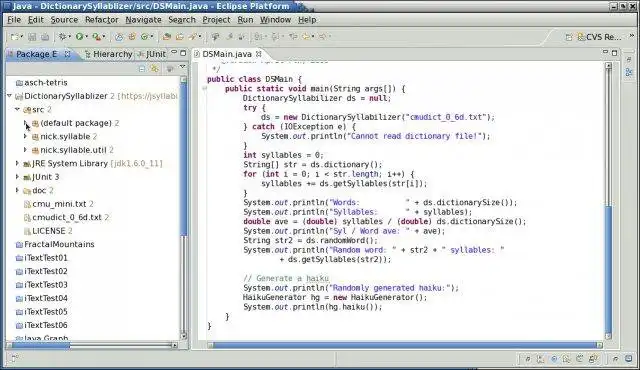Collapse the src folder
The height and width of the screenshot is (370, 640).
click(x=17, y=109)
